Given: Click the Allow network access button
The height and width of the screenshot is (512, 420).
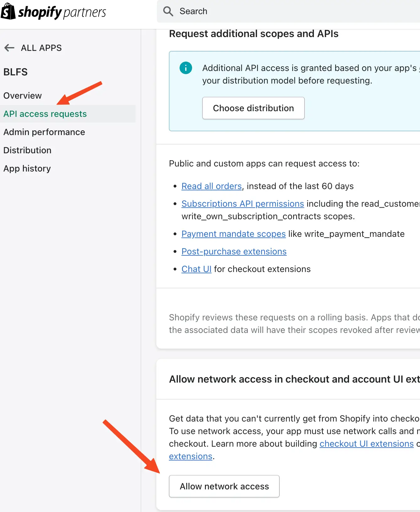Looking at the screenshot, I should 224,486.
